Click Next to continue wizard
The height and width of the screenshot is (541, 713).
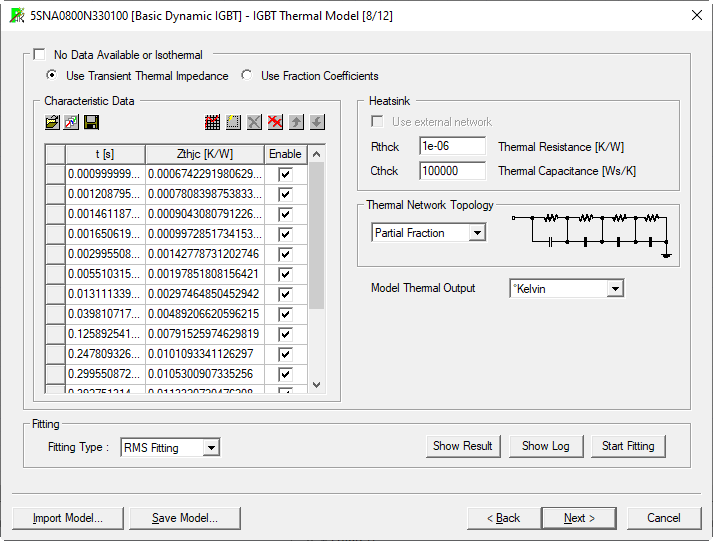coord(579,518)
